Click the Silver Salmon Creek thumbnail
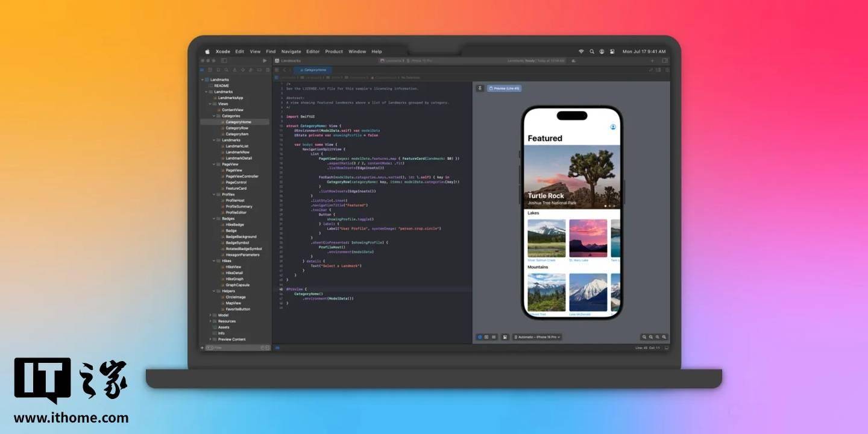The width and height of the screenshot is (868, 434). point(547,238)
